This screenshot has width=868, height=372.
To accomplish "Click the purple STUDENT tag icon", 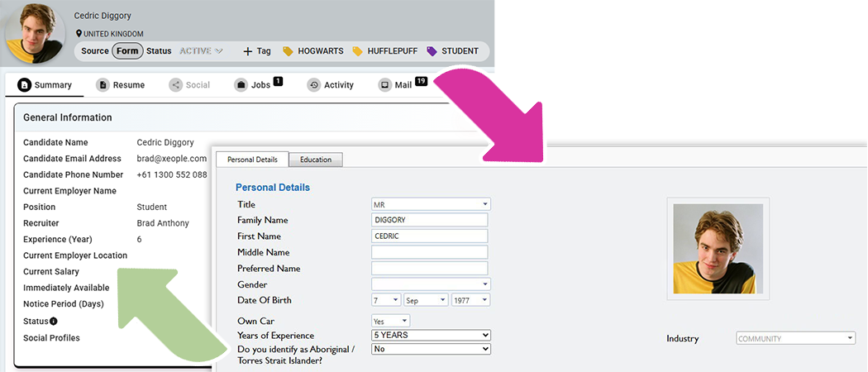I will pyautogui.click(x=432, y=51).
